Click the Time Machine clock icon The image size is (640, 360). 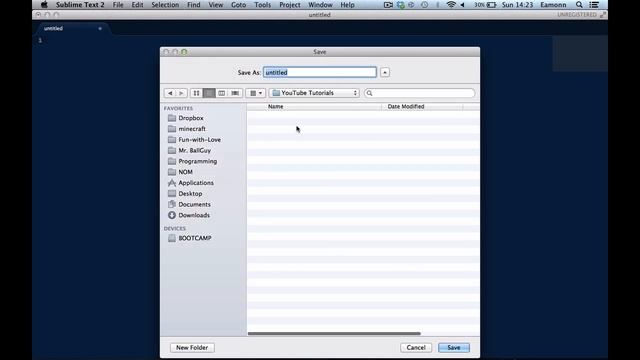(x=424, y=5)
